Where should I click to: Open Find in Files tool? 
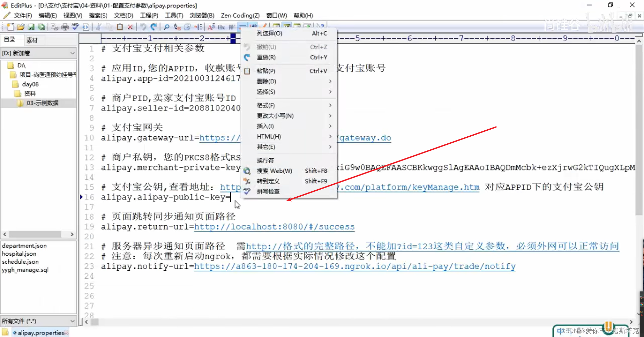point(187,27)
